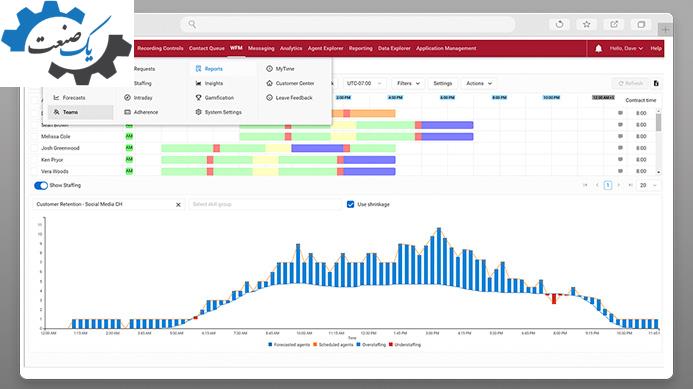
Task: Click the MyTime clock icon
Action: coord(269,69)
